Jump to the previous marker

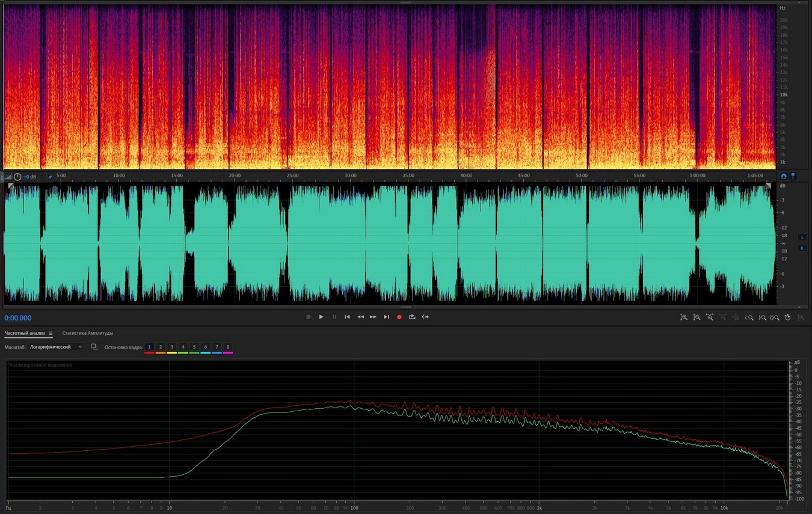click(347, 317)
